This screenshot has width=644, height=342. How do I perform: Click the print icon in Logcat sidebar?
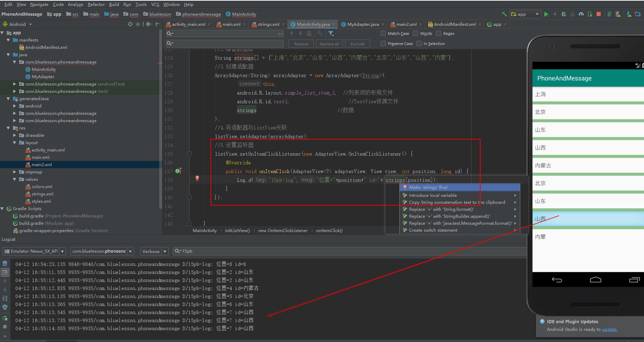(x=5, y=307)
